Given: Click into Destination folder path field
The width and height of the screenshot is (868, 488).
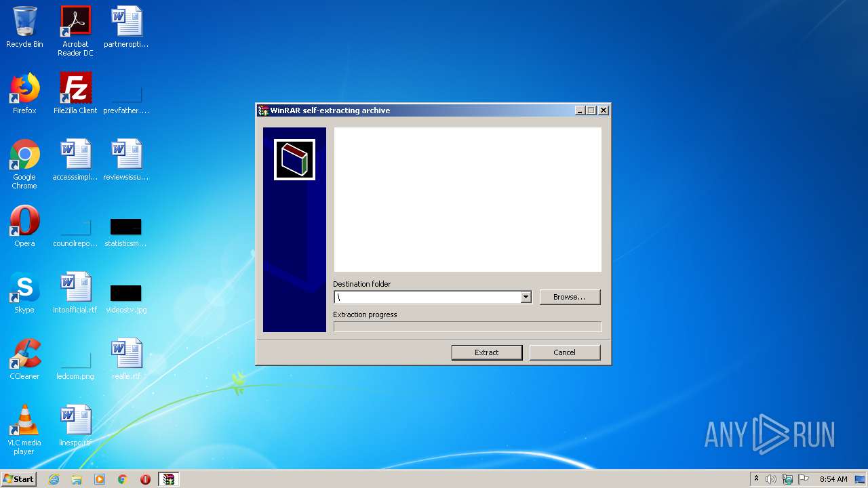Looking at the screenshot, I should click(x=427, y=297).
